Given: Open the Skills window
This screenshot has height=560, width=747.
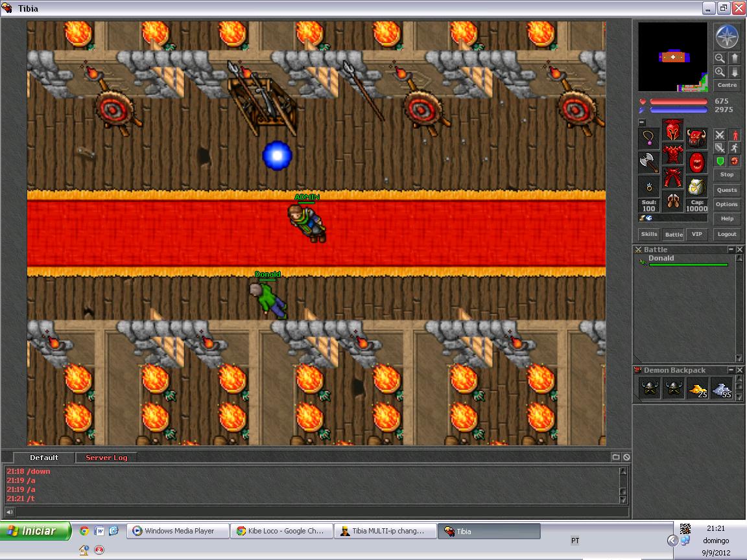Looking at the screenshot, I should coord(649,234).
